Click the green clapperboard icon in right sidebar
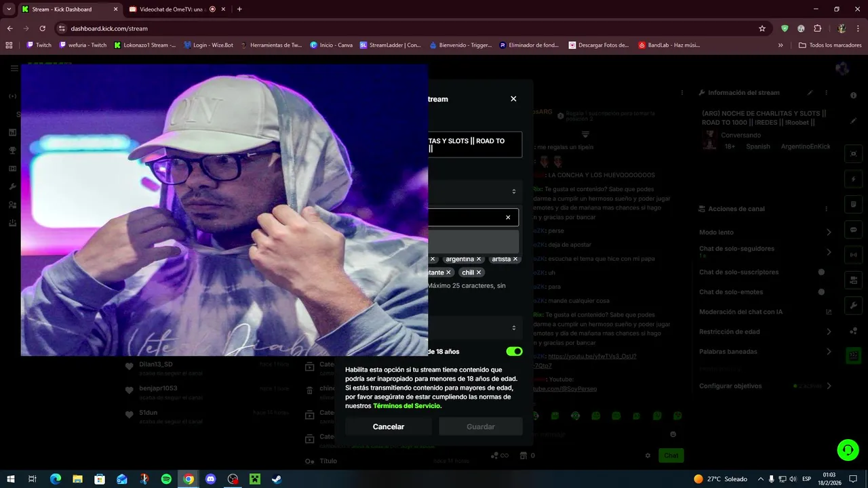Image resolution: width=868 pixels, height=488 pixels. point(854,355)
